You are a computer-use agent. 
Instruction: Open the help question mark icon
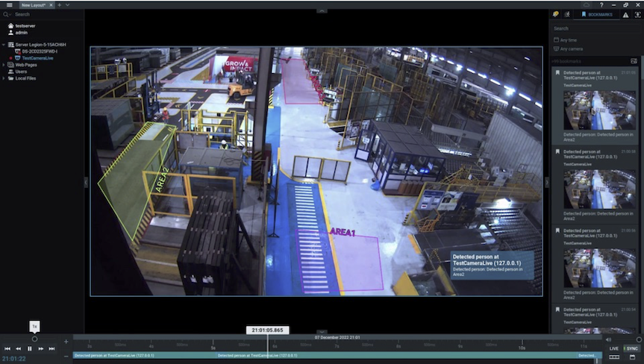601,5
